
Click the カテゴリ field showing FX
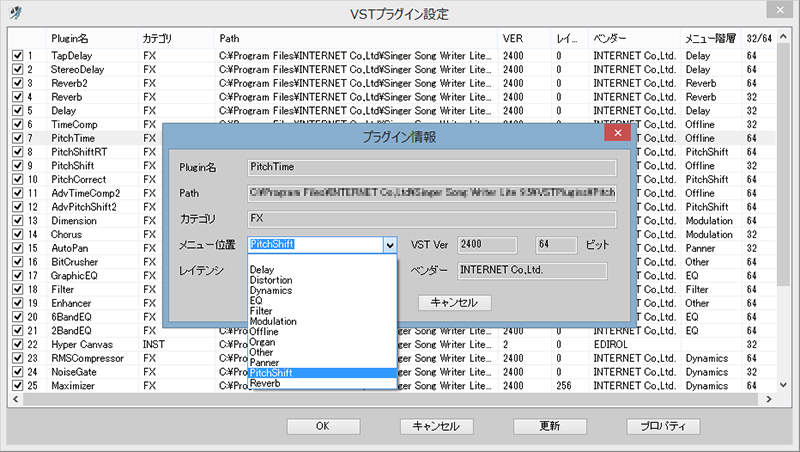(x=432, y=219)
